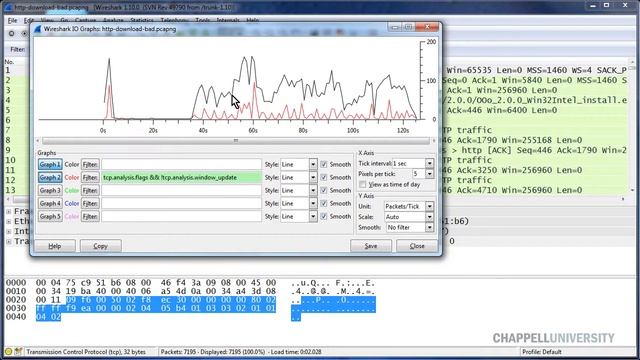Click the Help button in IO Graphs
This screenshot has height=360, width=640.
click(x=55, y=246)
